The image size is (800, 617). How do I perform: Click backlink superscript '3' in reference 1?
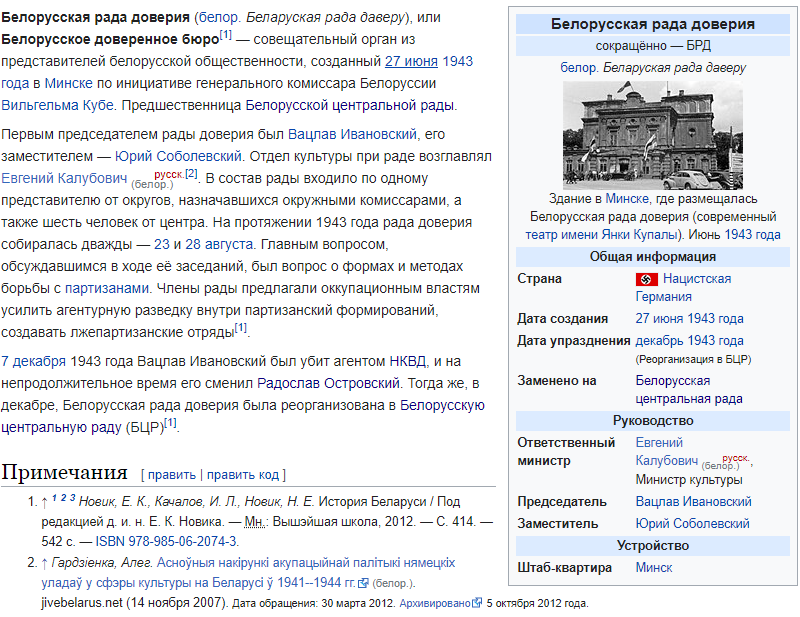[x=72, y=498]
